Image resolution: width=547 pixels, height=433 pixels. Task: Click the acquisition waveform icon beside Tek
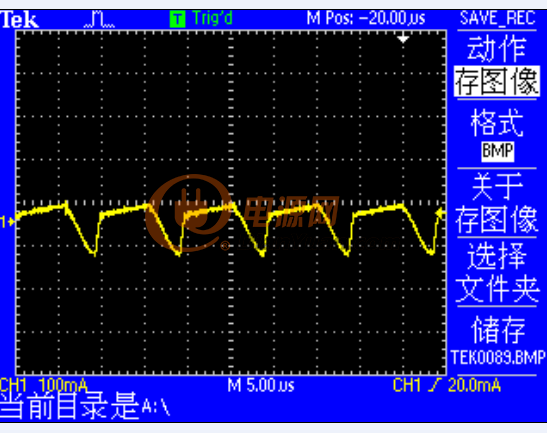click(99, 19)
